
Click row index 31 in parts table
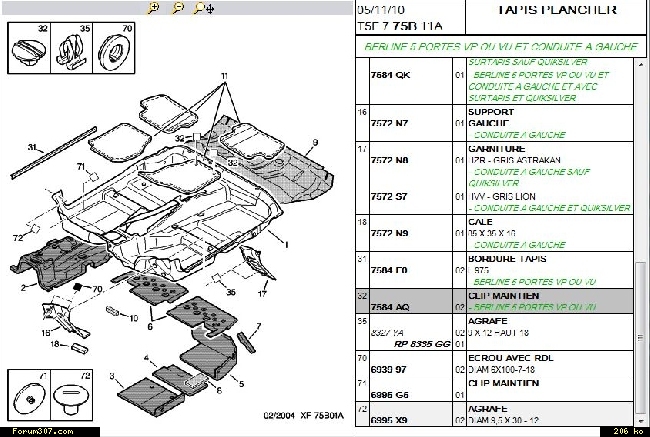tap(362, 259)
